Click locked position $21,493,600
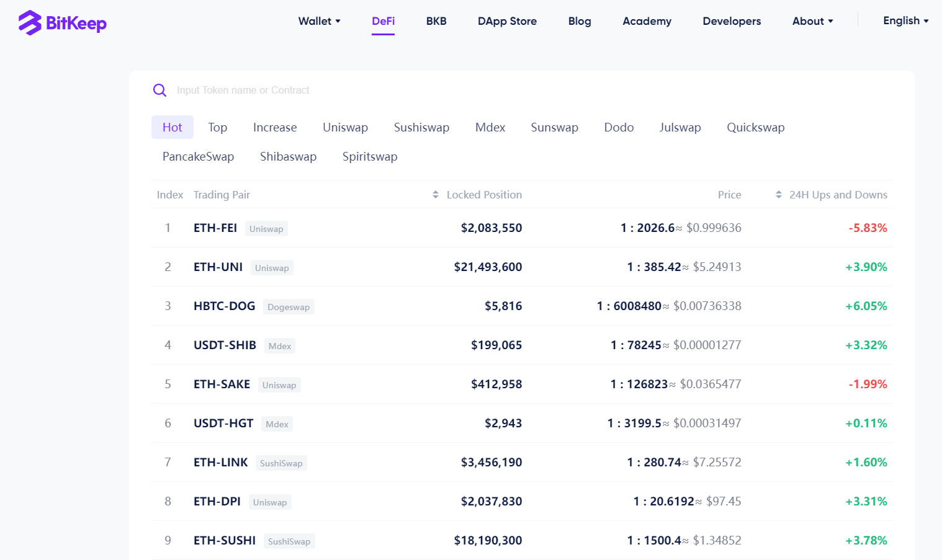The height and width of the screenshot is (560, 942). [488, 267]
